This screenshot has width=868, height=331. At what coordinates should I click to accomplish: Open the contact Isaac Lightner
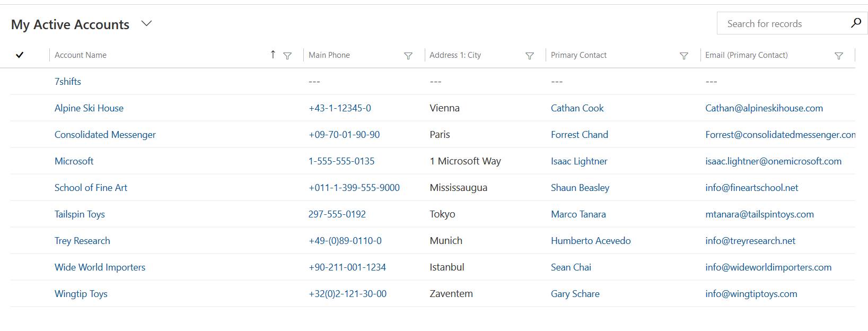point(579,161)
